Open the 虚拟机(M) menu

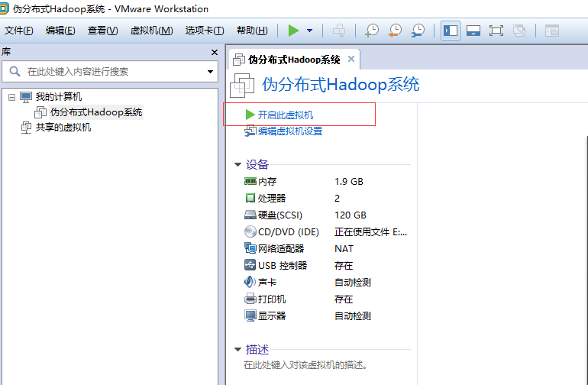point(151,31)
